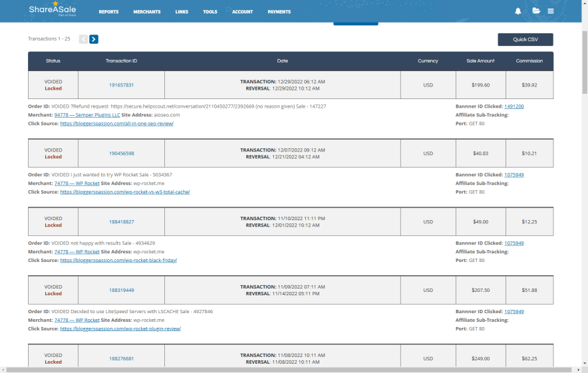Click the previous page arrow
Screen dimensions: 588x373
83,39
